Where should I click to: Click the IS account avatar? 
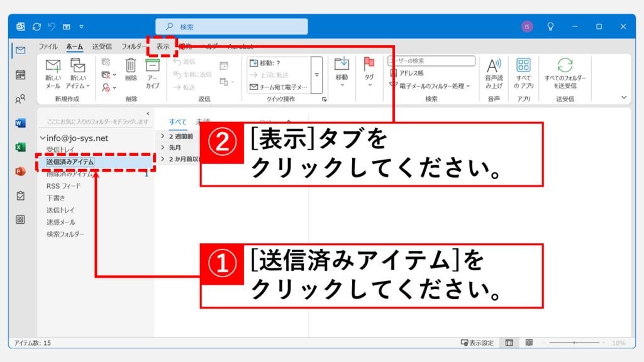527,26
